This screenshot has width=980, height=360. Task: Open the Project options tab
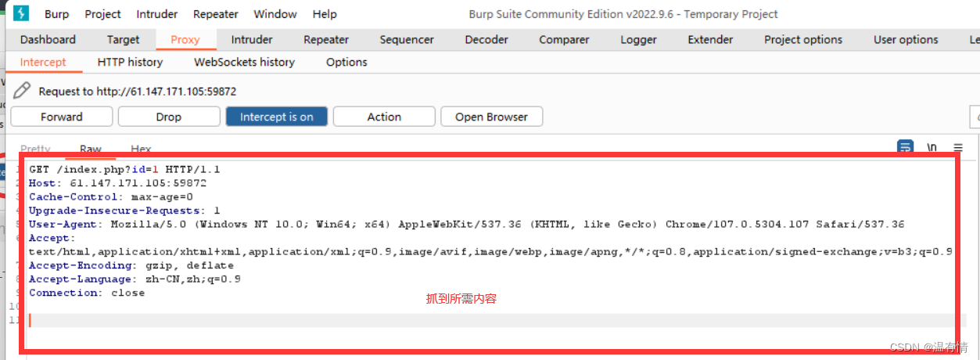click(803, 39)
